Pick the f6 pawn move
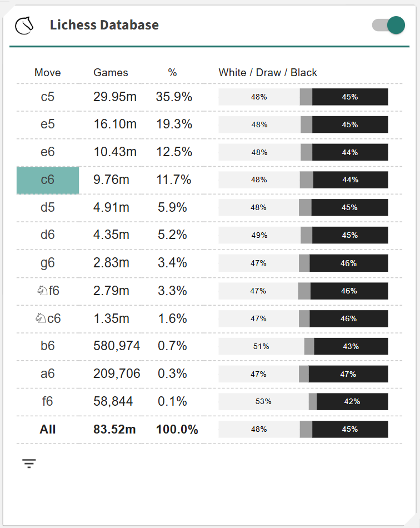The height and width of the screenshot is (528, 420). [48, 401]
